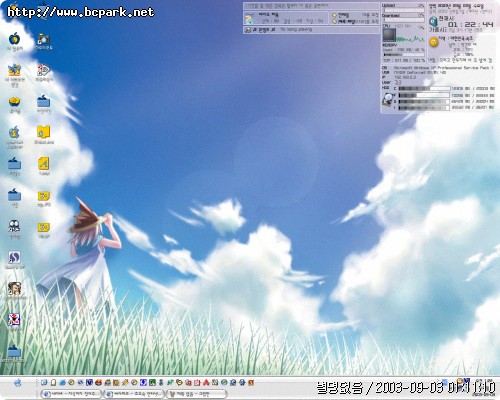Open the camera desktop shortcut

(x=44, y=39)
